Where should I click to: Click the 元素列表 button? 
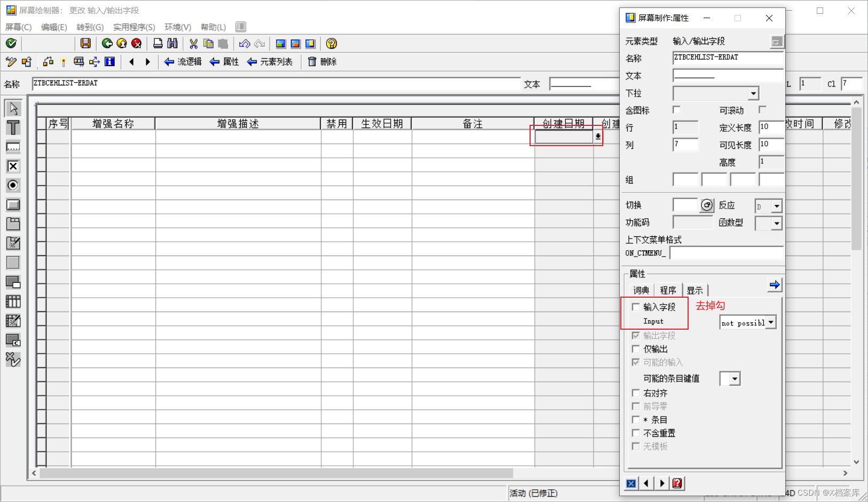point(270,62)
